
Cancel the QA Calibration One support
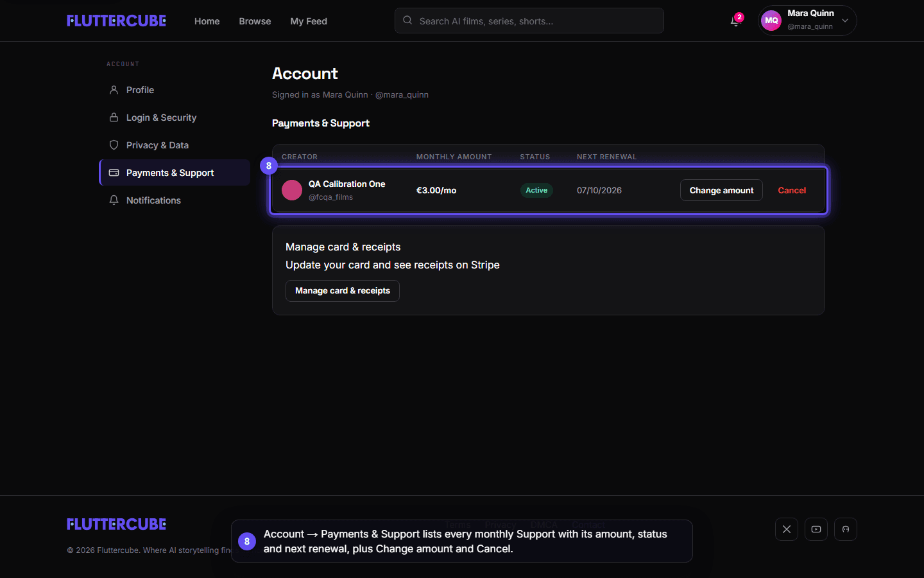tap(792, 190)
